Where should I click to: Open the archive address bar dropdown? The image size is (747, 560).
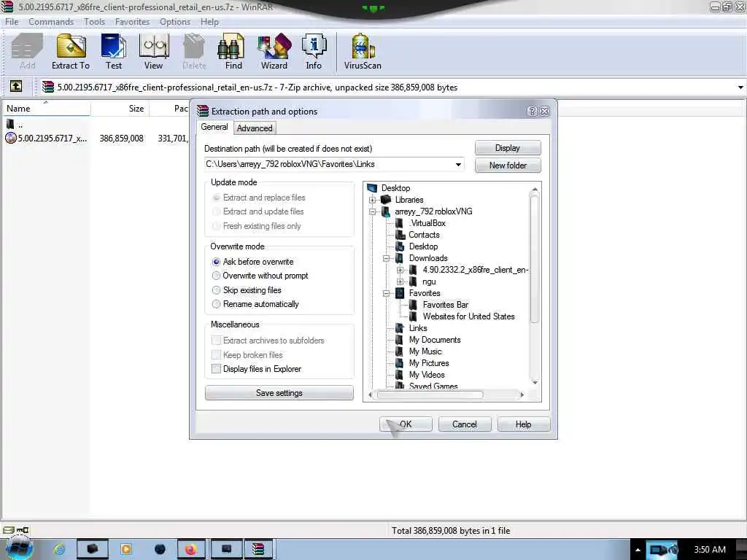pyautogui.click(x=740, y=87)
